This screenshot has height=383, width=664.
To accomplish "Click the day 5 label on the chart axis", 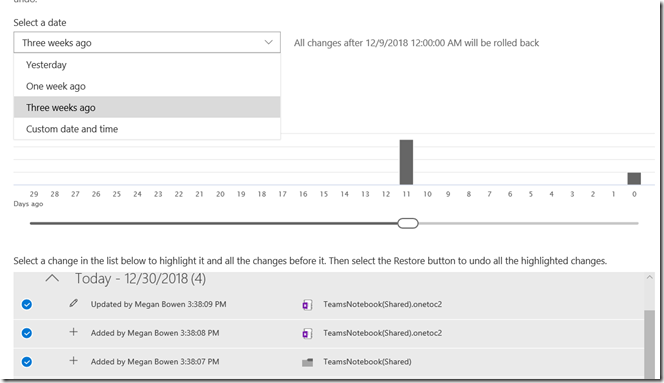I will pos(531,194).
